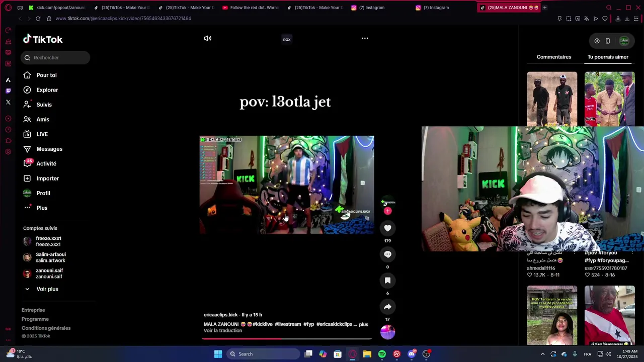Go to Suivis in sidebar

[x=44, y=105]
